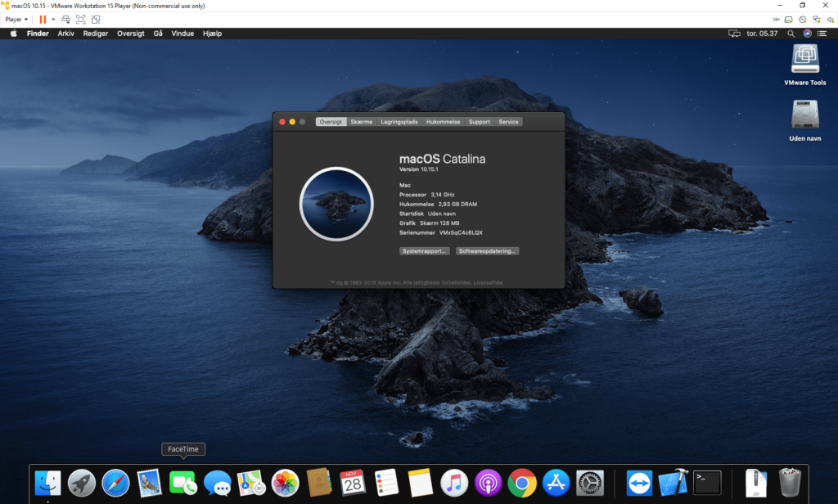The width and height of the screenshot is (838, 504).
Task: Launch Google Chrome from Dock
Action: point(522,483)
